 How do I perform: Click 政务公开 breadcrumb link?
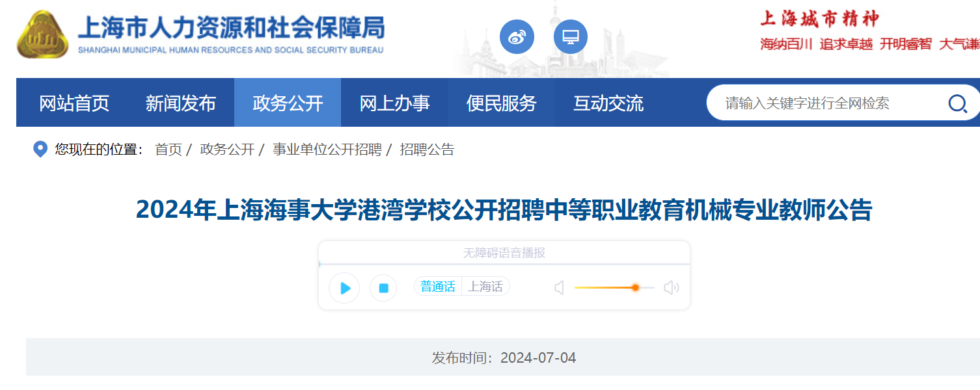click(x=227, y=149)
